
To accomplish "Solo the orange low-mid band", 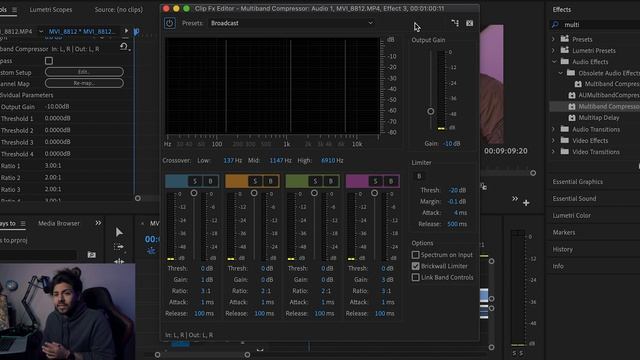I will [x=255, y=181].
